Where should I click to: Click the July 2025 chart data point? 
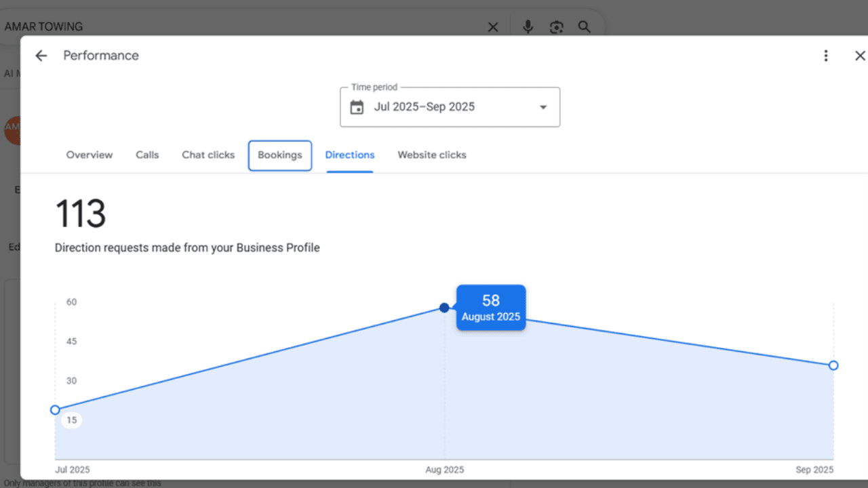(x=55, y=410)
